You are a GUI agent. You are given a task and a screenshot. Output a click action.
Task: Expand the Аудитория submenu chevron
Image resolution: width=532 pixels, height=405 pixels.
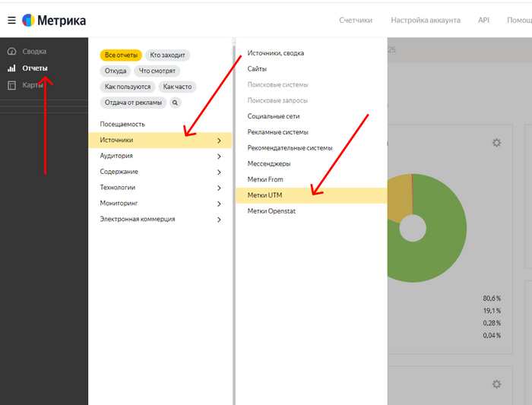pos(219,157)
